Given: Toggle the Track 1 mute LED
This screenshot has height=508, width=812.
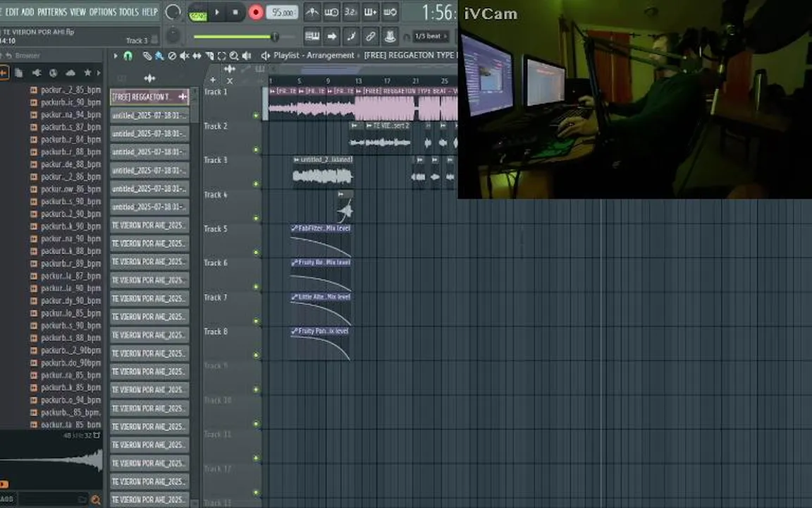Looking at the screenshot, I should click(256, 116).
